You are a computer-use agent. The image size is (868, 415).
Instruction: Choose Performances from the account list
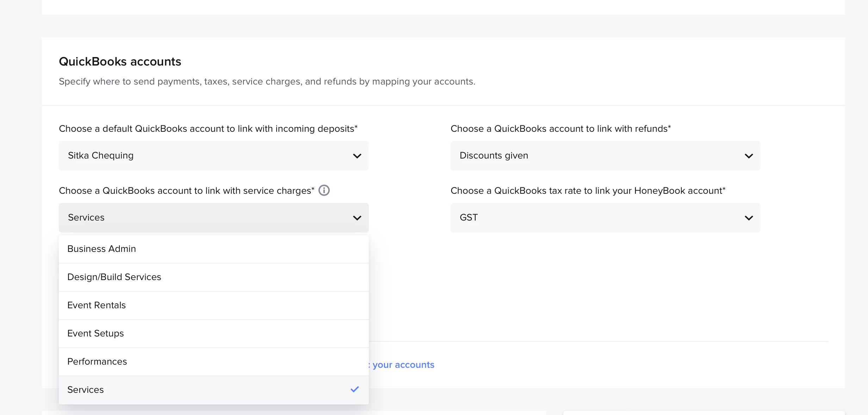click(214, 362)
